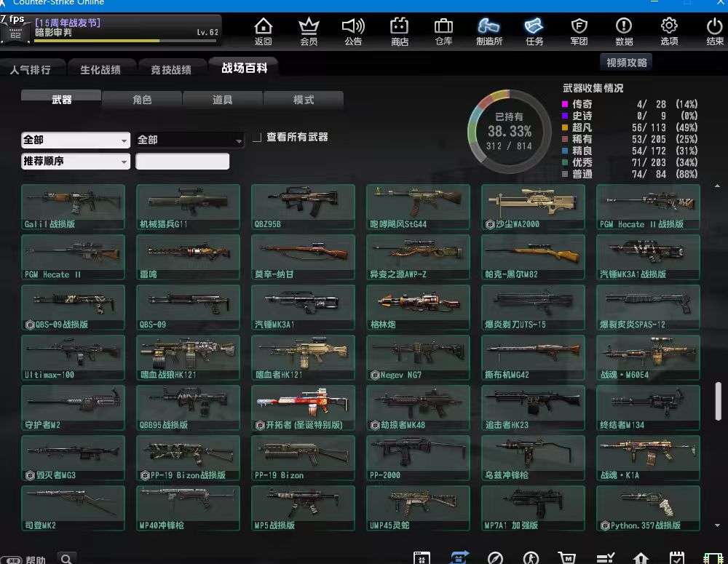Click the calendar checkmark icon in bottom bar
728x564 pixels.
[676, 557]
